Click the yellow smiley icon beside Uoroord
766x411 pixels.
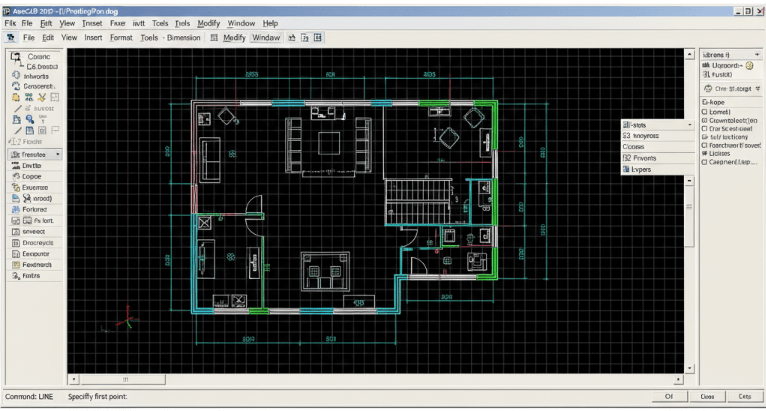coord(749,65)
